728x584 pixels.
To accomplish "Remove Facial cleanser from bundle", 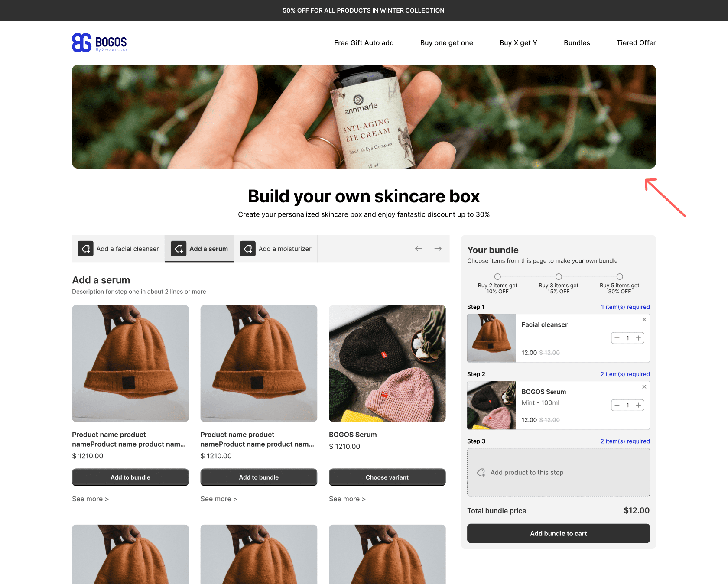I will point(644,320).
